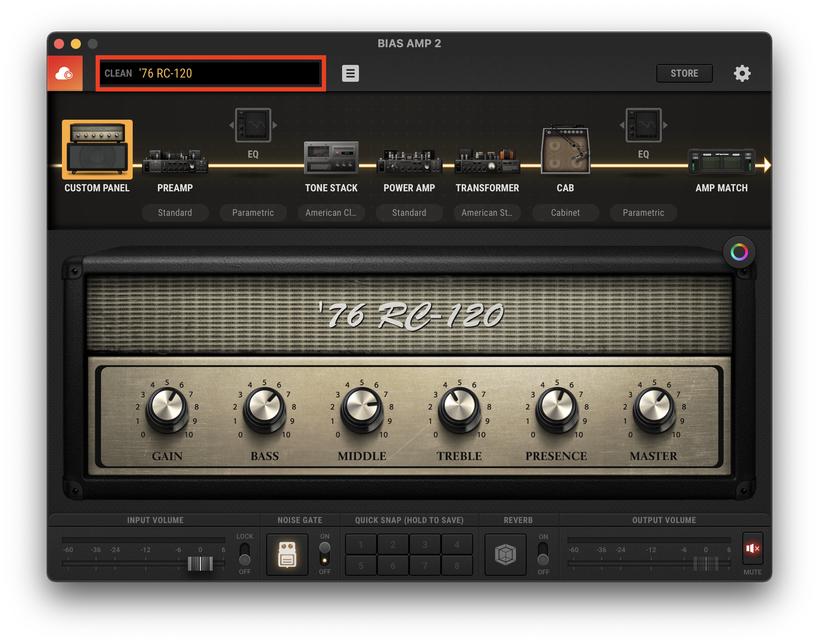Open the American Cl... tone stack dropdown

point(331,213)
